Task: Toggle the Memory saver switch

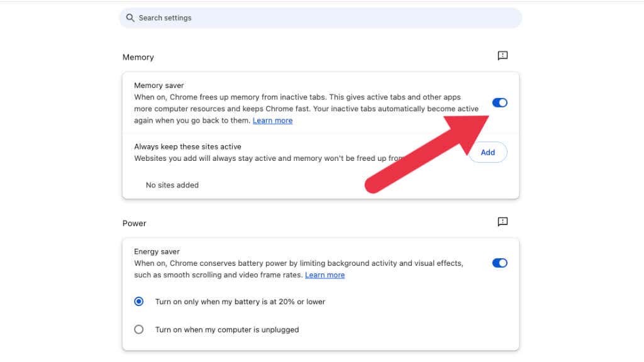Action: [499, 103]
